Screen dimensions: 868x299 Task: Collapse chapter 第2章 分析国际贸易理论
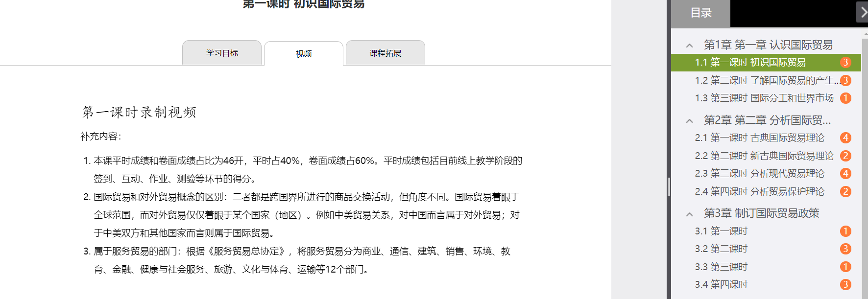click(690, 121)
